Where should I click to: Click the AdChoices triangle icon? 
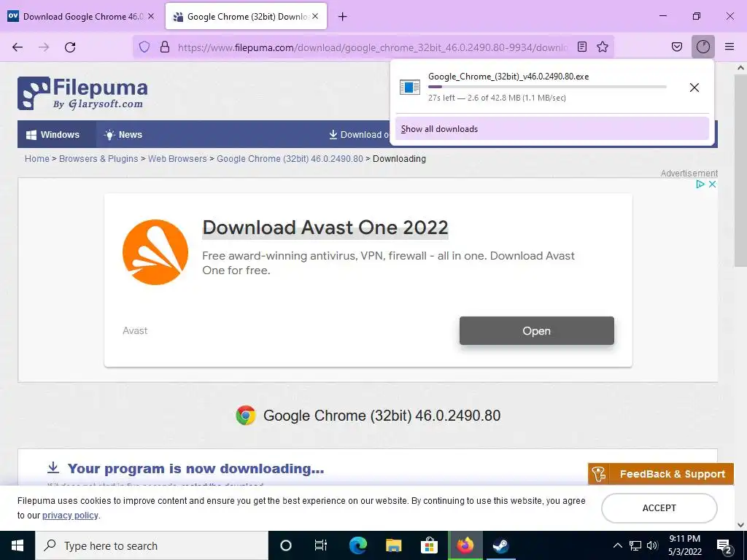click(x=700, y=184)
